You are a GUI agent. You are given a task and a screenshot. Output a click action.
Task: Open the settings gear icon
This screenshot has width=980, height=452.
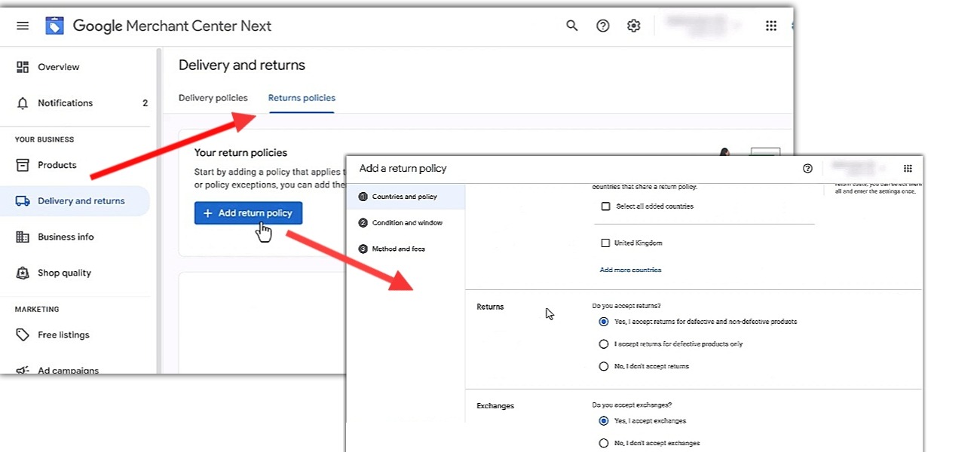click(633, 26)
